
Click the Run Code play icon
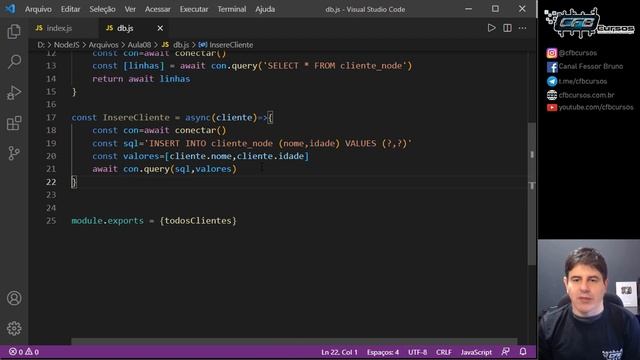click(x=491, y=28)
